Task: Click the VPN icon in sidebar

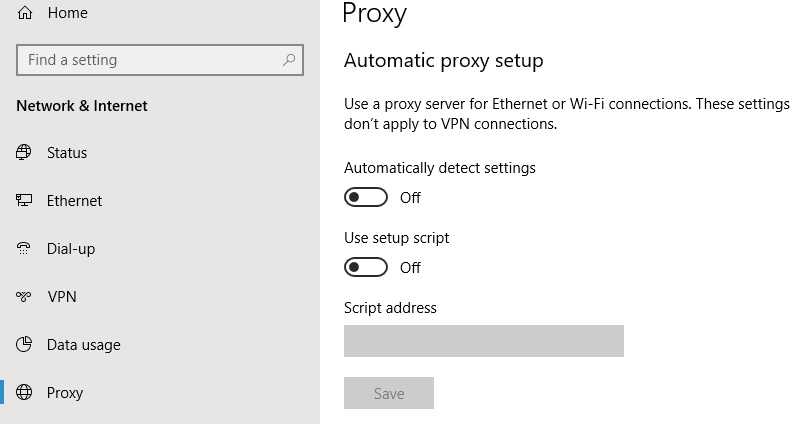Action: [x=24, y=296]
